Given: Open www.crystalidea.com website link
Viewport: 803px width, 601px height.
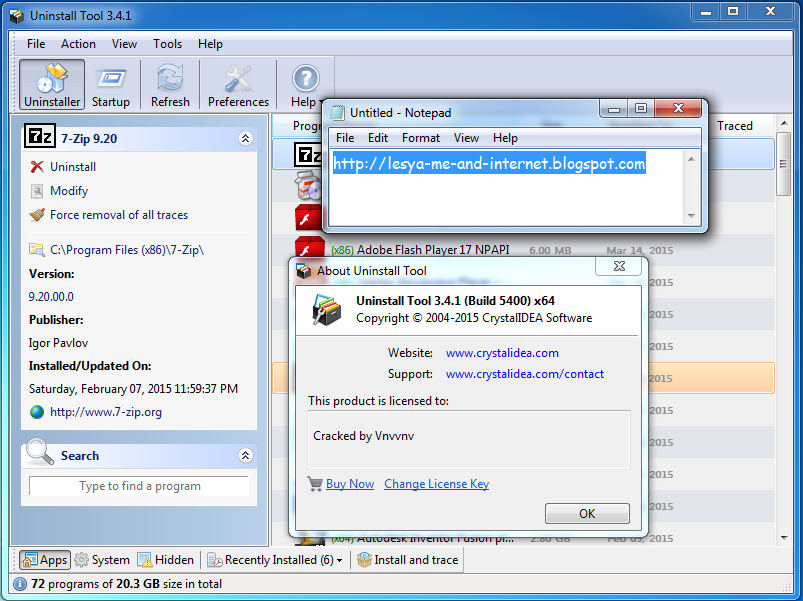Looking at the screenshot, I should coord(502,353).
